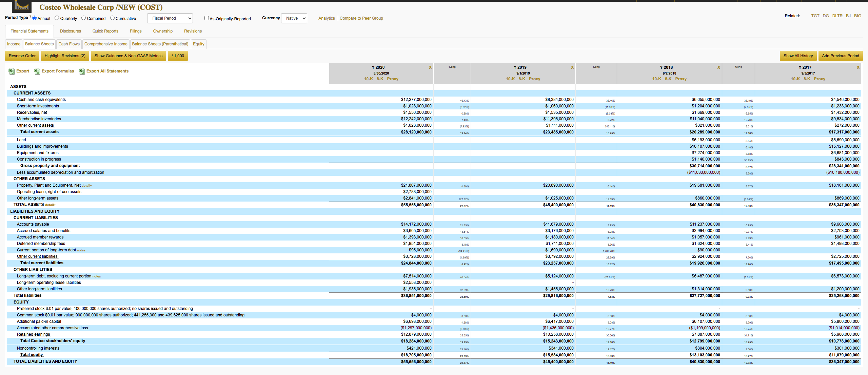Viewport: 868px width, 375px height.
Task: Click the Export Formulas spreadsheet icon
Action: [37, 71]
